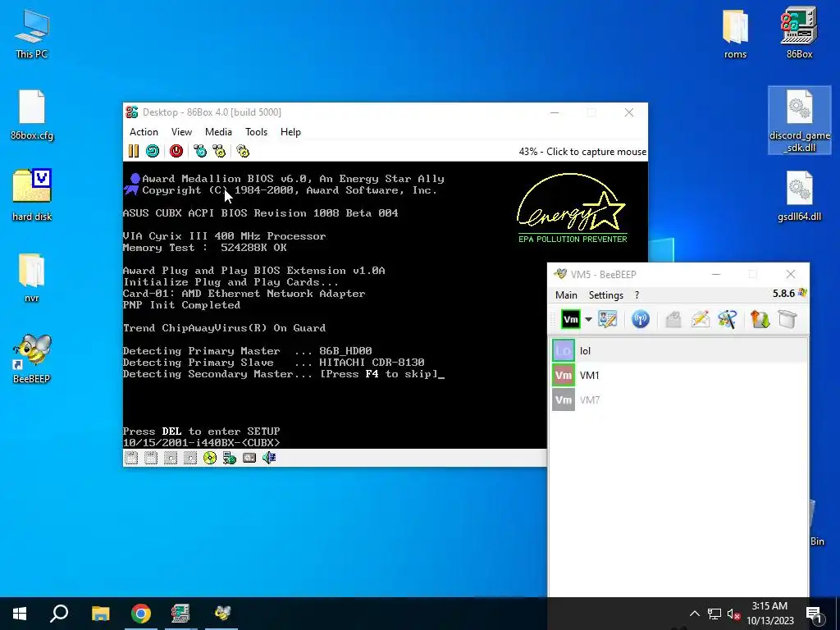The width and height of the screenshot is (840, 630).
Task: Select the 86Box desktop icon
Action: pyautogui.click(x=799, y=33)
